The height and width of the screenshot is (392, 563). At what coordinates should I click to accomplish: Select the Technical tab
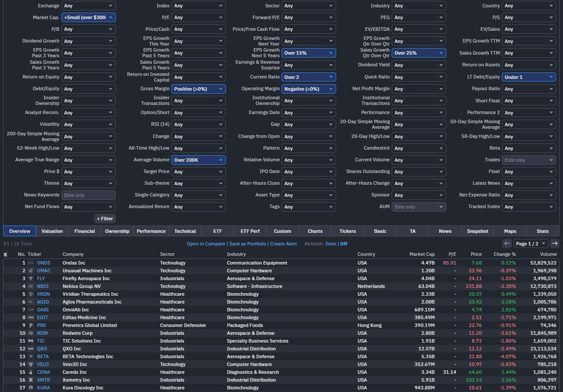pos(185,231)
